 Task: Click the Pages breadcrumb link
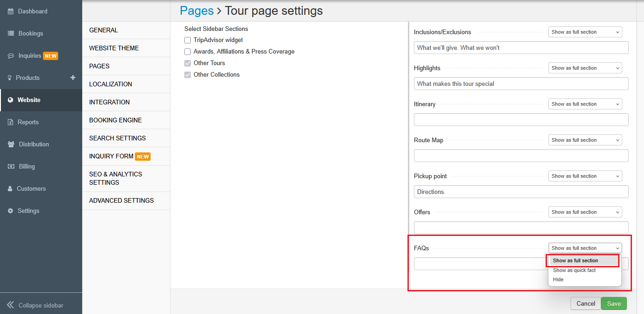click(x=197, y=11)
